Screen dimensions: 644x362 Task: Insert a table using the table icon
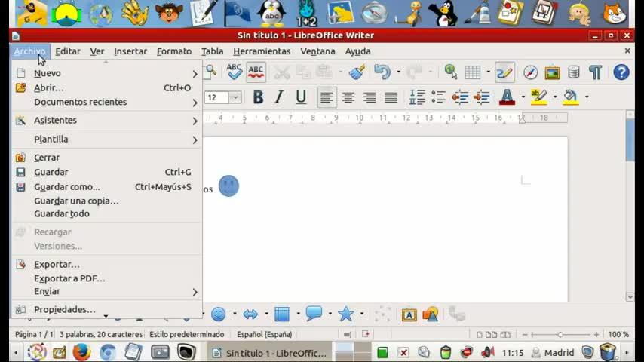click(473, 72)
